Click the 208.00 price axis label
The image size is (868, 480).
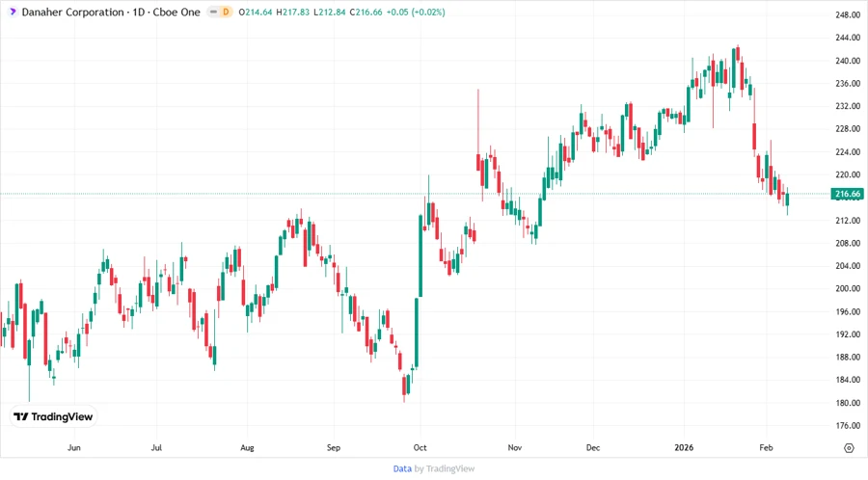click(x=848, y=243)
